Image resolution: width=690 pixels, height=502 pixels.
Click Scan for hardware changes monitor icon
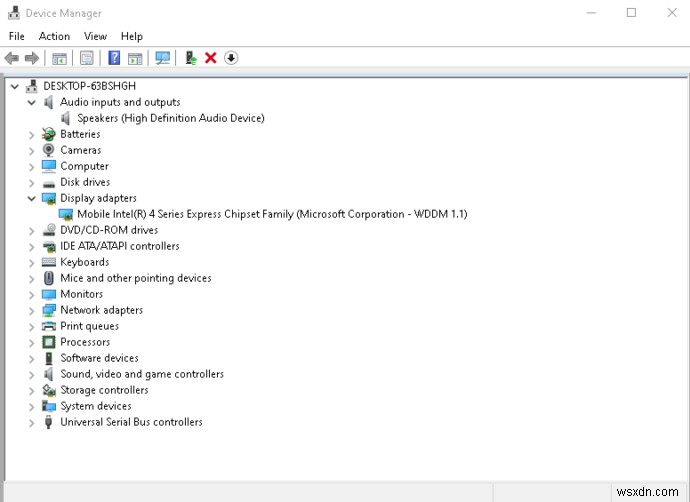[x=162, y=58]
